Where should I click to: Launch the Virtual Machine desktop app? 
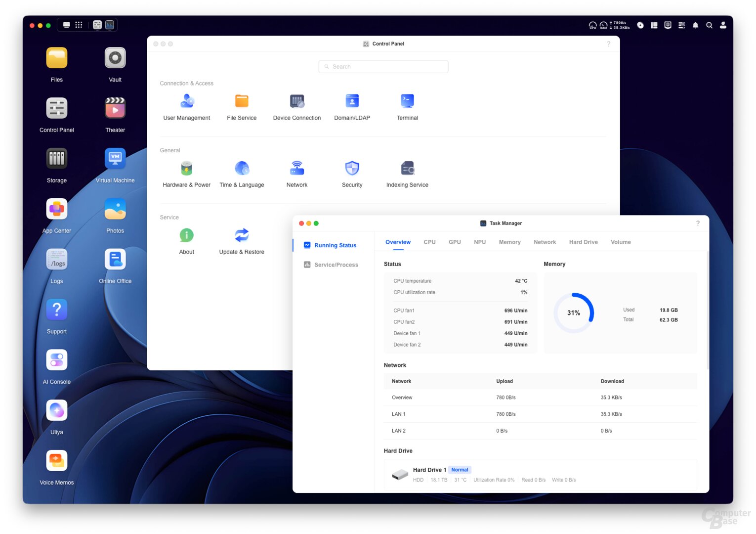(115, 159)
